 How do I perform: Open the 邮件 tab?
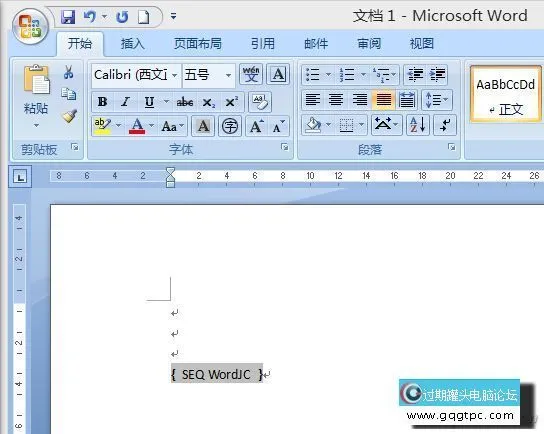(316, 44)
